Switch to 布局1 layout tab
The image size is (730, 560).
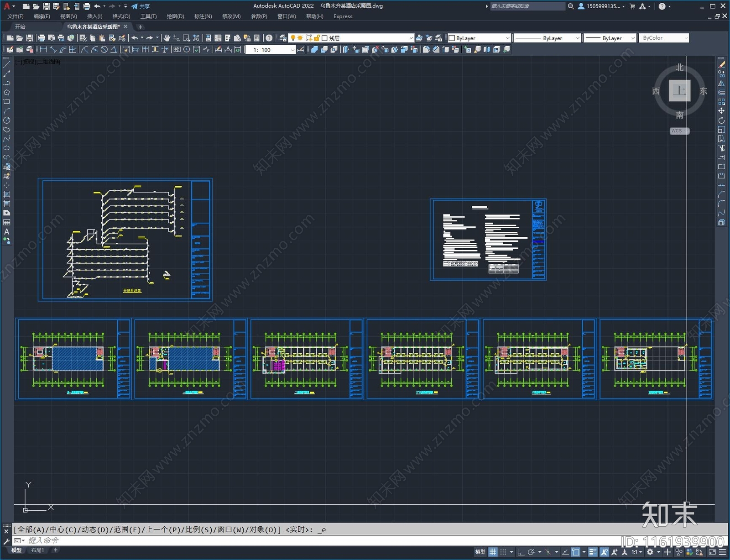click(x=37, y=550)
